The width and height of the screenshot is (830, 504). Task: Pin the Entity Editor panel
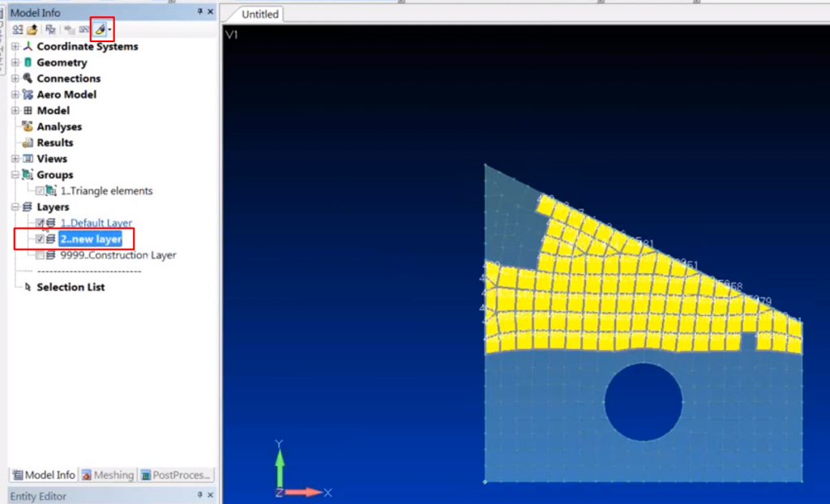point(200,494)
